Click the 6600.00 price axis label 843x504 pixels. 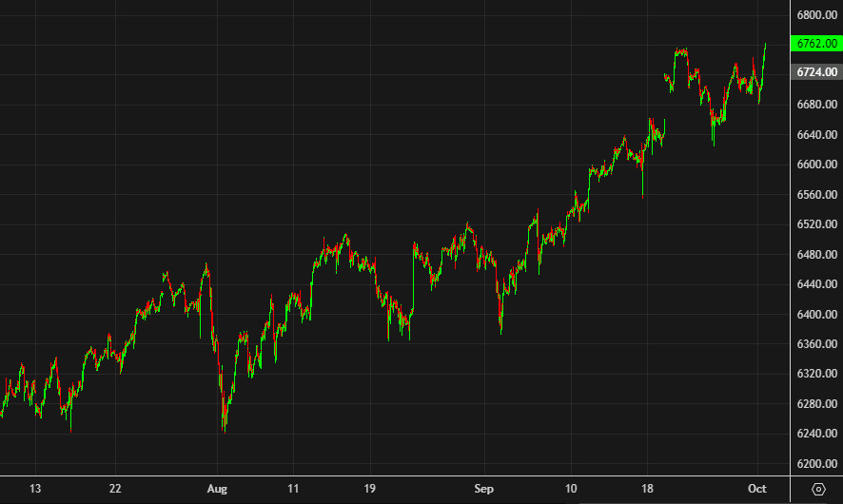(817, 165)
